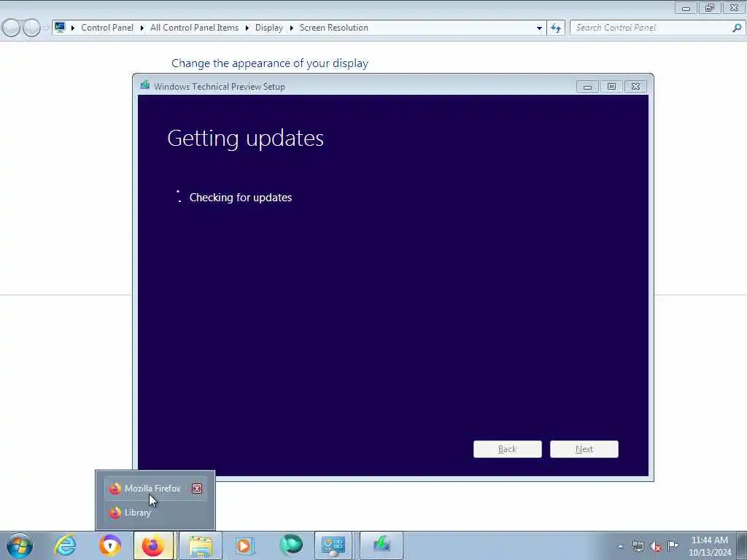Select All Control Panel Items breadcrumb
The width and height of the screenshot is (747, 560).
tap(194, 28)
